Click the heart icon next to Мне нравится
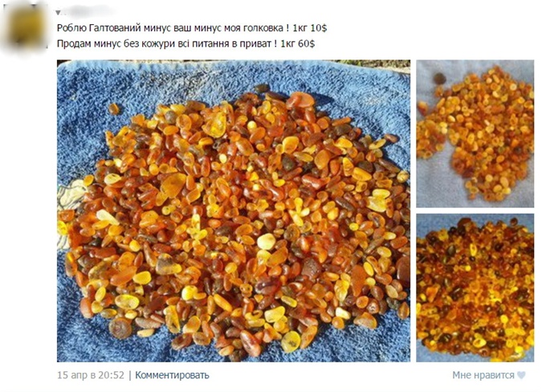Image resolution: width=542 pixels, height=392 pixels. pyautogui.click(x=521, y=375)
